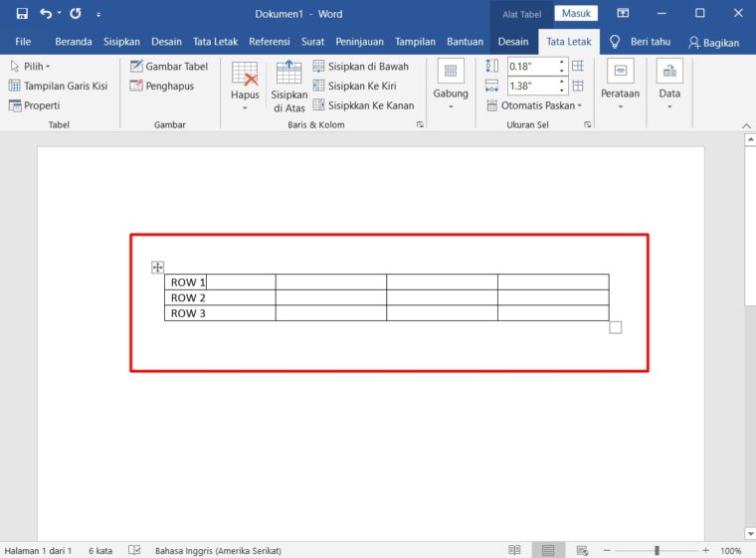Image resolution: width=756 pixels, height=558 pixels.
Task: Open the undo history dropdown arrow
Action: pos(60,13)
